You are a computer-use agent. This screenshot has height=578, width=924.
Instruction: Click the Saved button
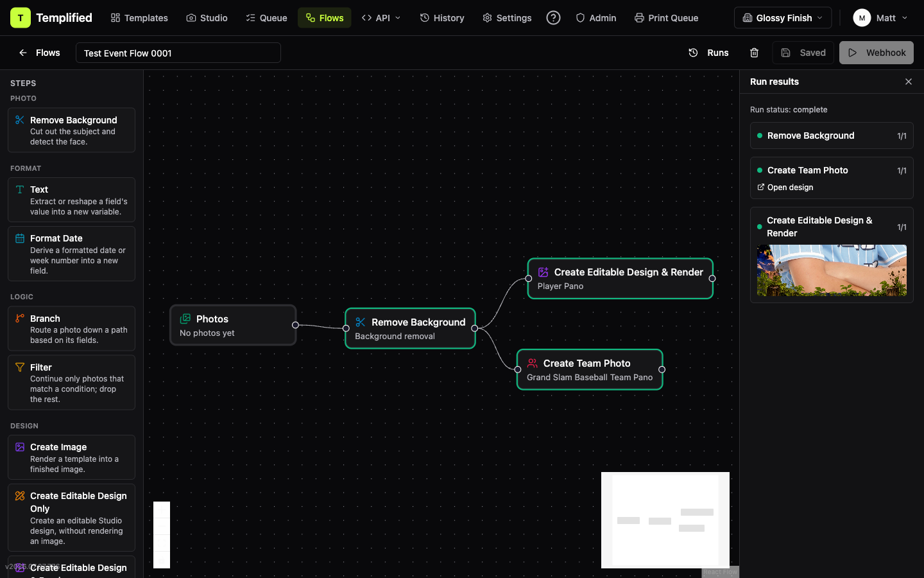tap(803, 53)
